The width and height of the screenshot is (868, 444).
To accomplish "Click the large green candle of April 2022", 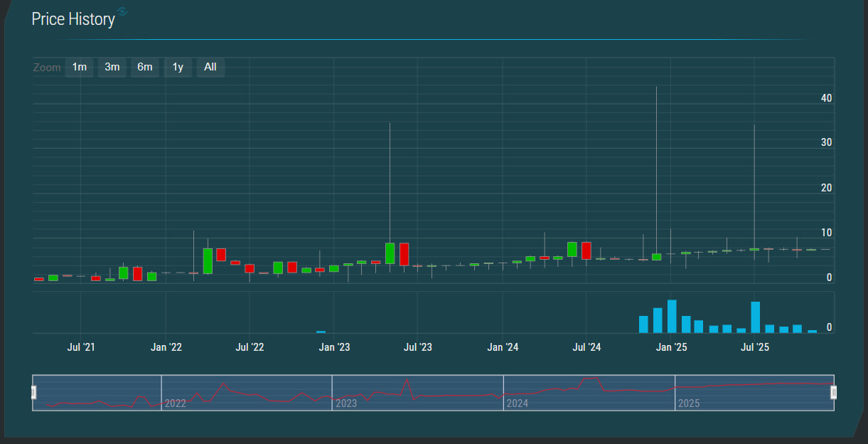I will (208, 260).
